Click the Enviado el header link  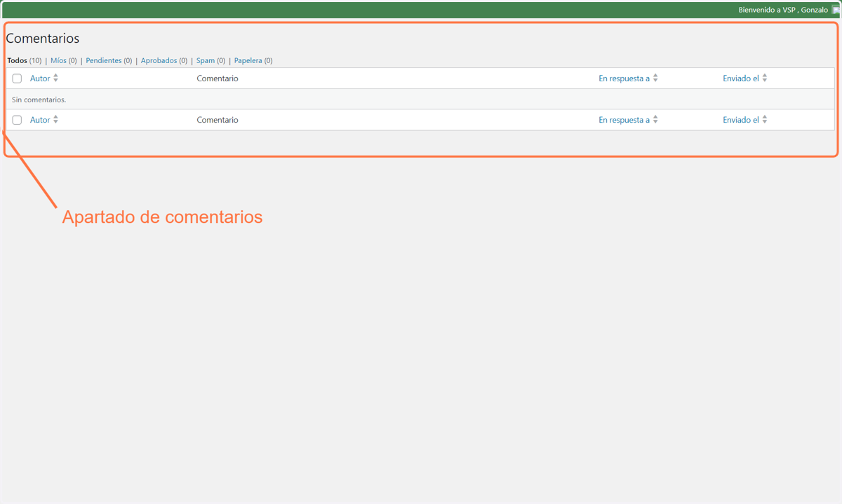click(741, 79)
